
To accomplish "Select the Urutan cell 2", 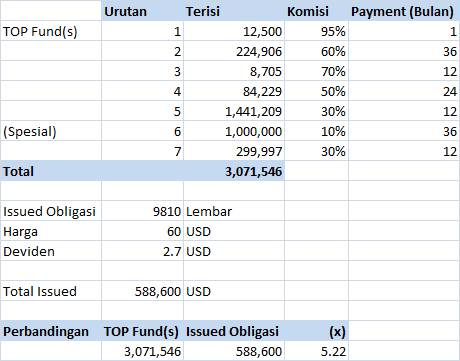I will (142, 51).
